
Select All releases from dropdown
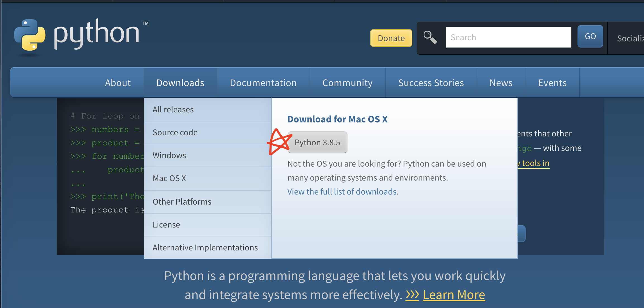click(x=173, y=110)
